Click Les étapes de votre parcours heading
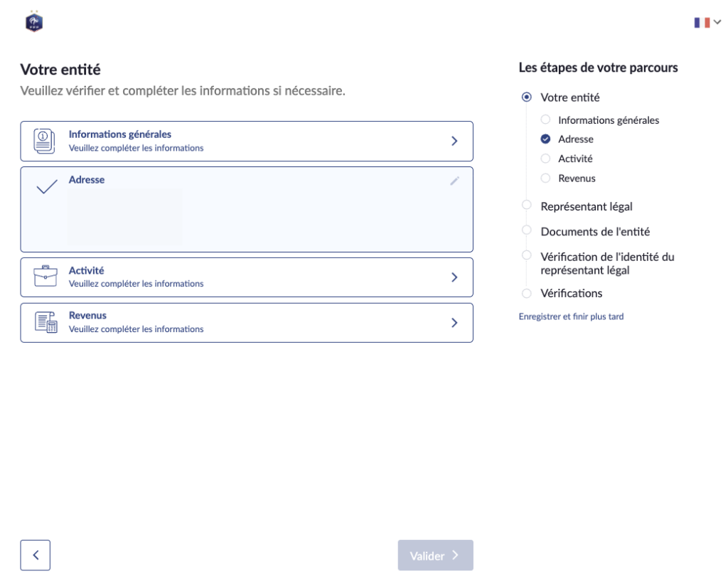 pos(598,68)
